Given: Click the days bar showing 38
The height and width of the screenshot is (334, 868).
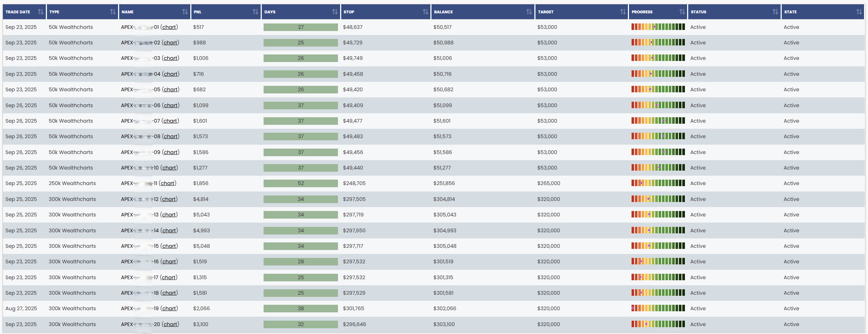Looking at the screenshot, I should click(301, 308).
